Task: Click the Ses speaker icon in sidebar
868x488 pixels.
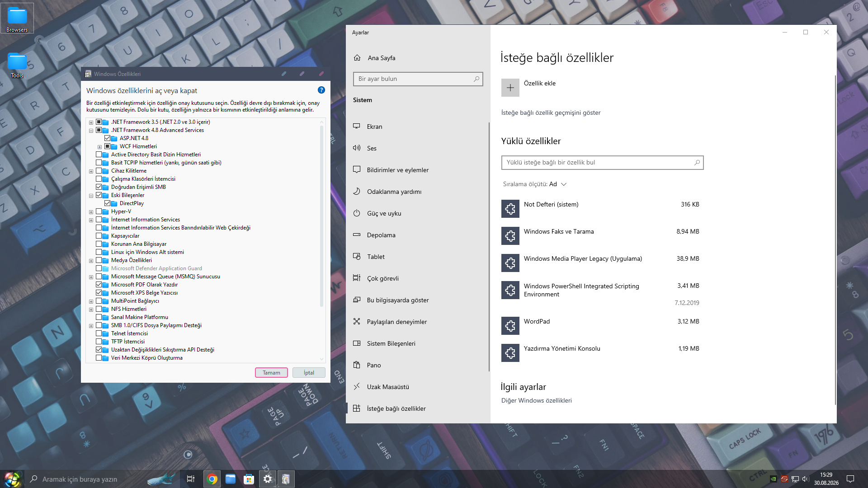Action: coord(357,148)
